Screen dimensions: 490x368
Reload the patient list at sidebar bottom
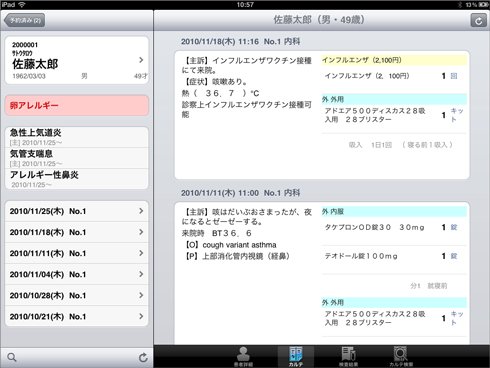(x=143, y=357)
